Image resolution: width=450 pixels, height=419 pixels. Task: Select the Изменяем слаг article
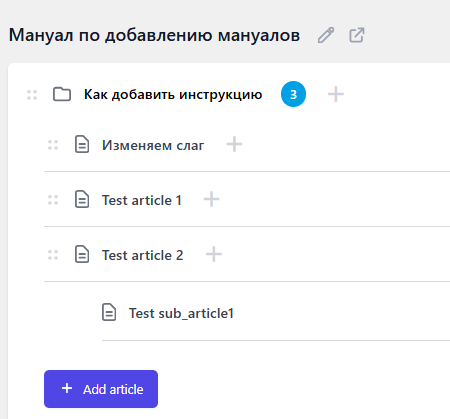pyautogui.click(x=153, y=145)
